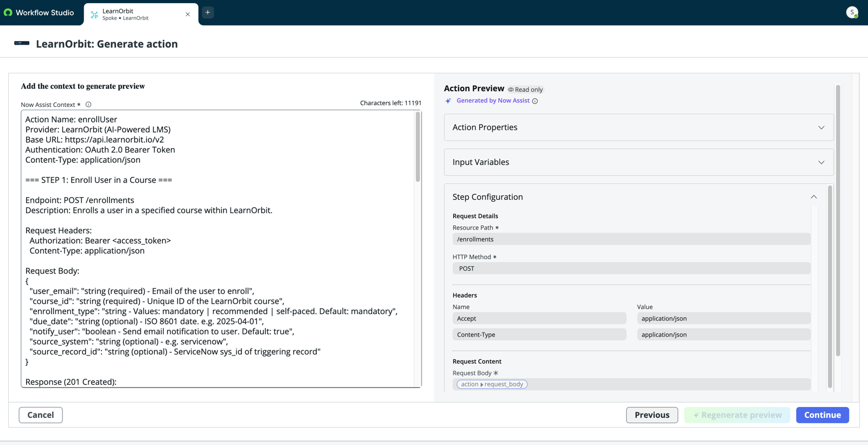868x445 pixels.
Task: Collapse the Step Configuration section
Action: click(814, 197)
